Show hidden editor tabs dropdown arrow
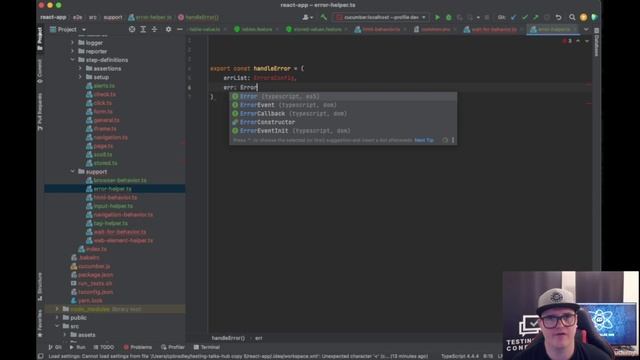640x360 pixels. [x=586, y=29]
